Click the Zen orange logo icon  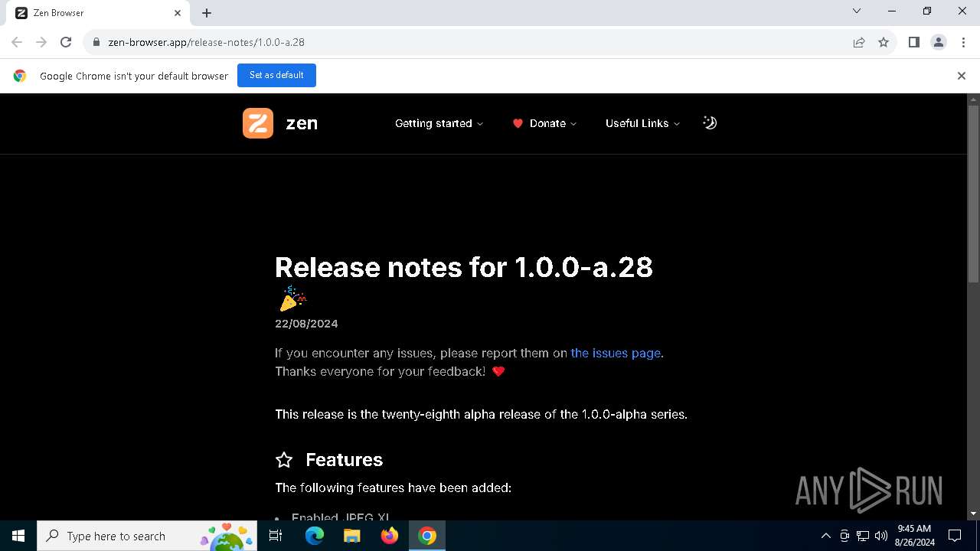pyautogui.click(x=258, y=123)
